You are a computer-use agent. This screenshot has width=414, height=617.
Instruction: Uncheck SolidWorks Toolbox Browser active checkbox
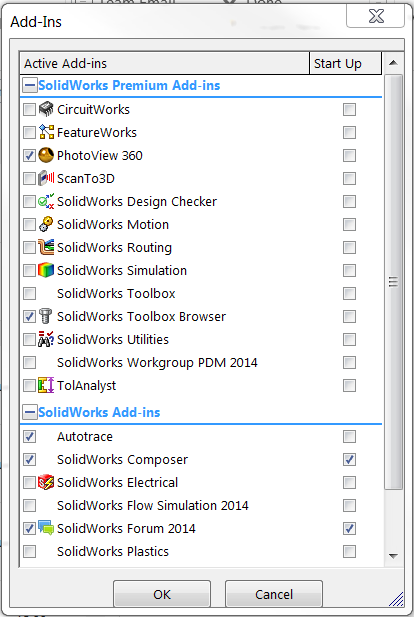click(30, 316)
